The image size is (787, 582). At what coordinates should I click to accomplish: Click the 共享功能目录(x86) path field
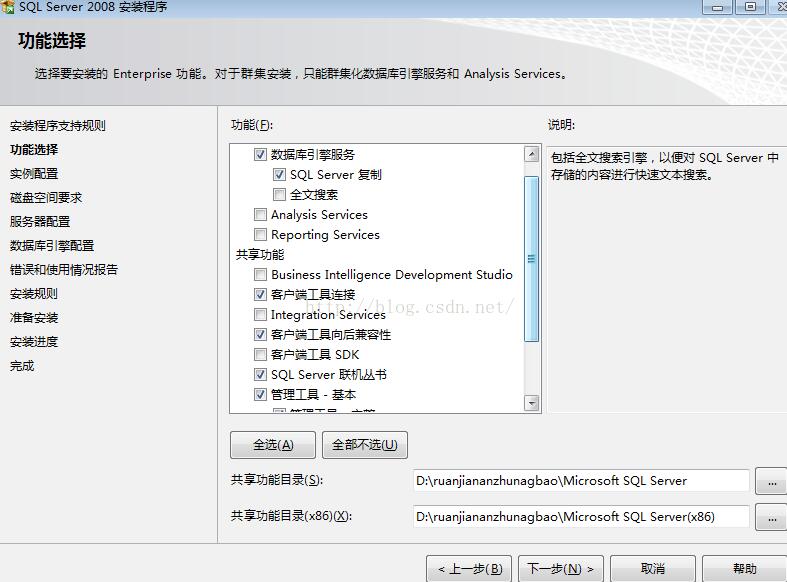click(581, 517)
